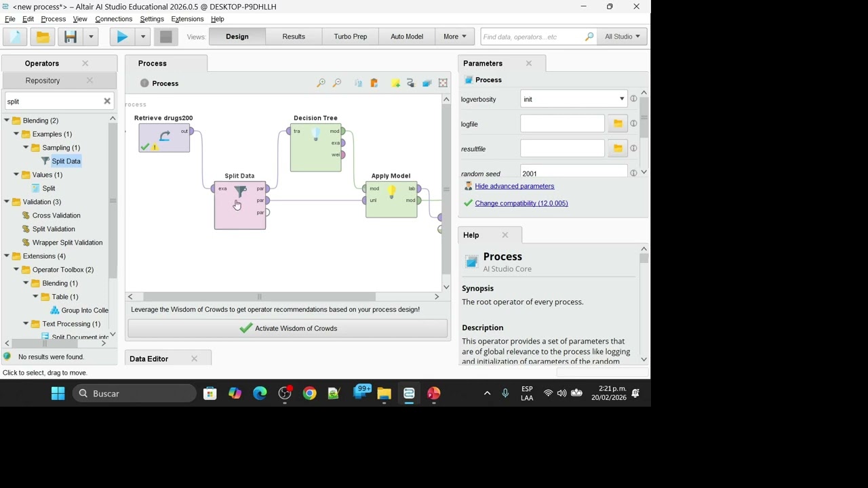Image resolution: width=868 pixels, height=488 pixels.
Task: Zoom in on the process canvas
Action: [x=321, y=83]
